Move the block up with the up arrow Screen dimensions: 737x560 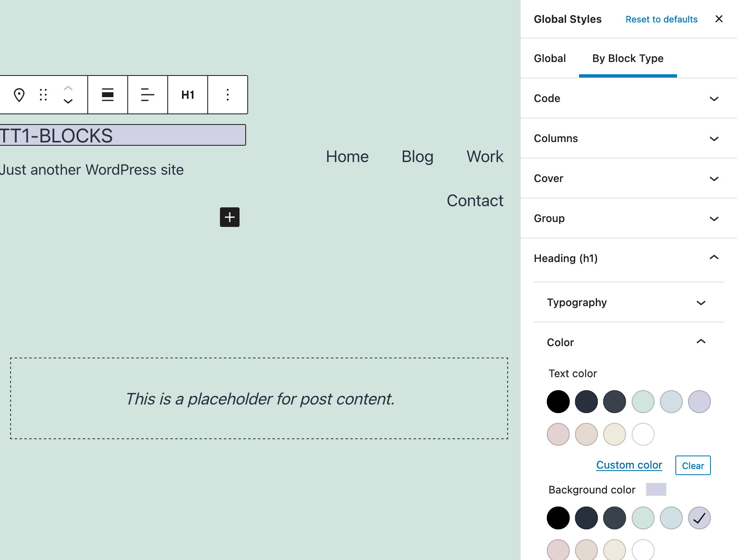(x=68, y=87)
